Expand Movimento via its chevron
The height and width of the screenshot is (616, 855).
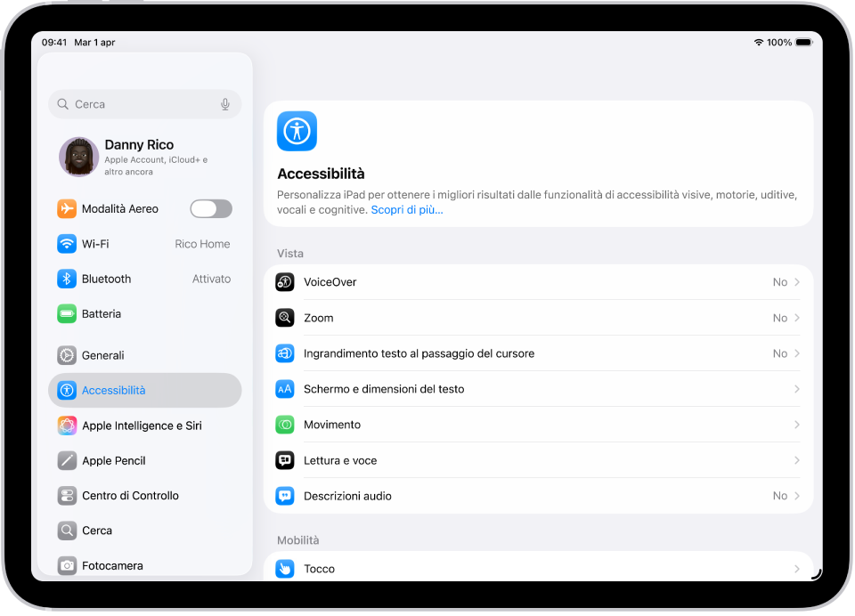795,425
